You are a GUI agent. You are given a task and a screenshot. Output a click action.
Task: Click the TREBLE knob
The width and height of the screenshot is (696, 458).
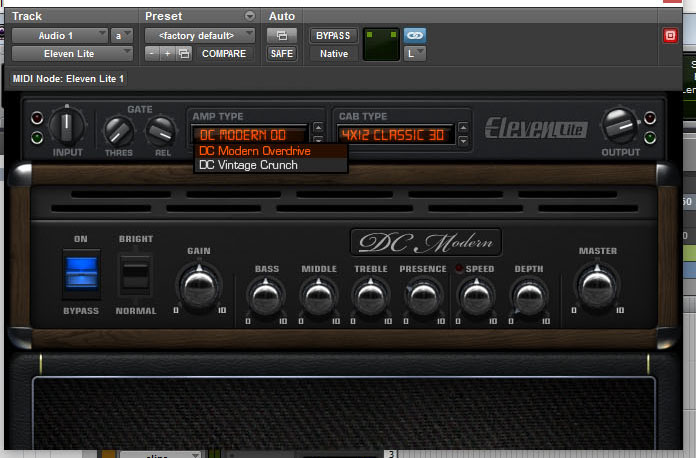(371, 297)
